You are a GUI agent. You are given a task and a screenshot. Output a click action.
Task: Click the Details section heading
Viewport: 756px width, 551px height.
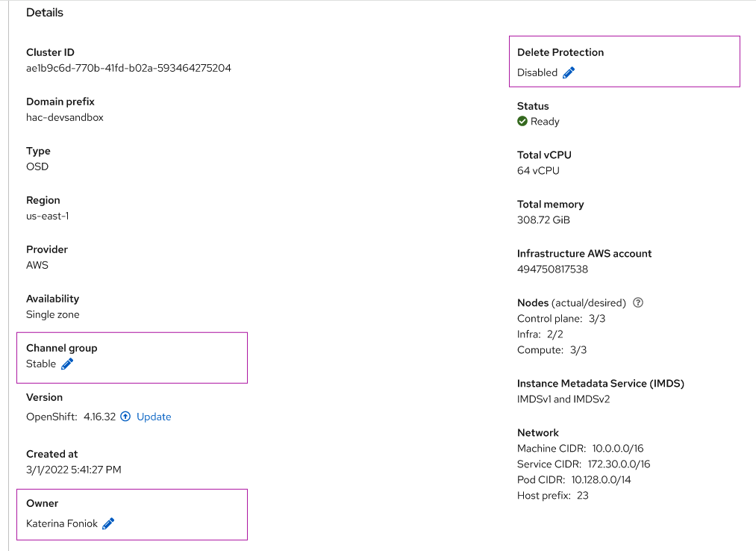coord(45,13)
